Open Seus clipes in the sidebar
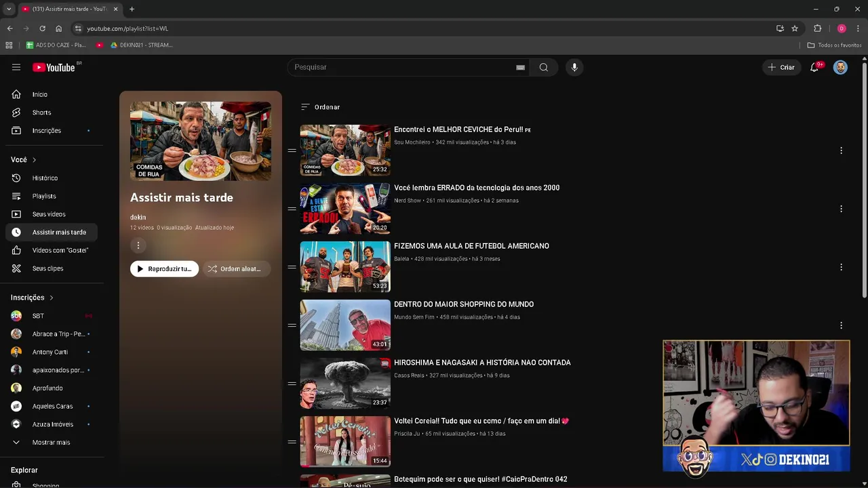The width and height of the screenshot is (868, 488). coord(52,268)
